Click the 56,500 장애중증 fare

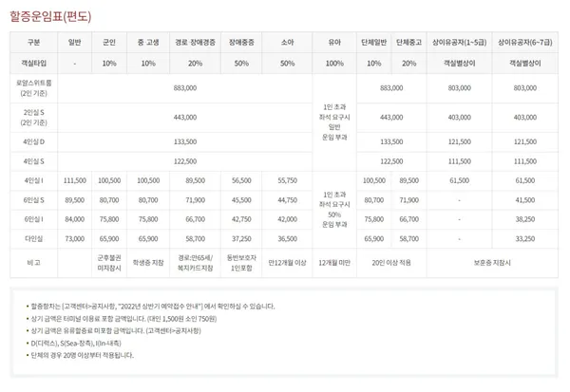coord(241,180)
